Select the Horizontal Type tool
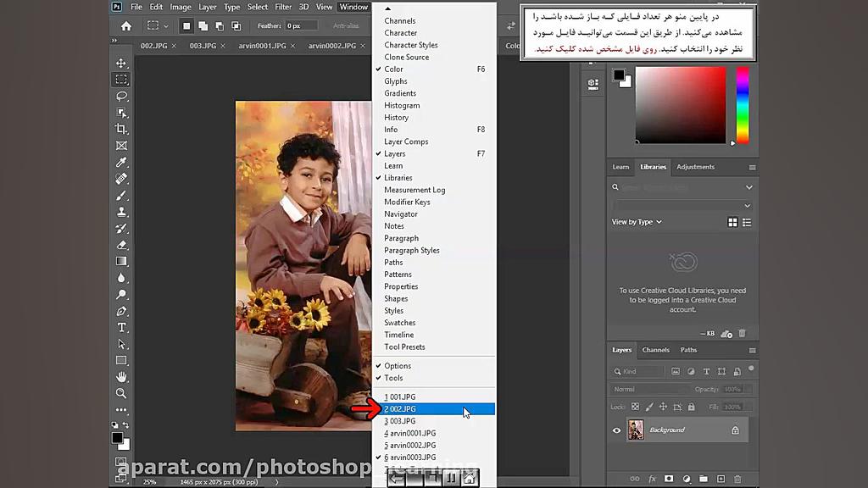The height and width of the screenshot is (488, 868). 121,327
